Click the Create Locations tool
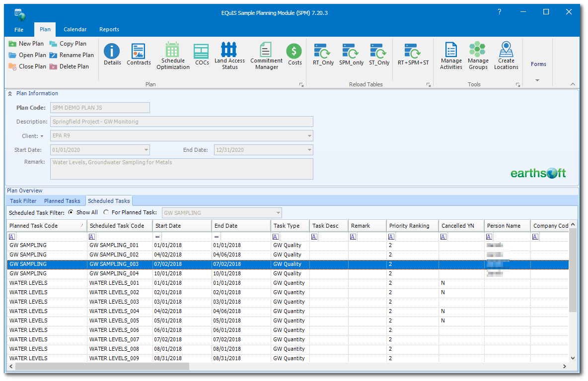The width and height of the screenshot is (588, 381). tap(506, 56)
